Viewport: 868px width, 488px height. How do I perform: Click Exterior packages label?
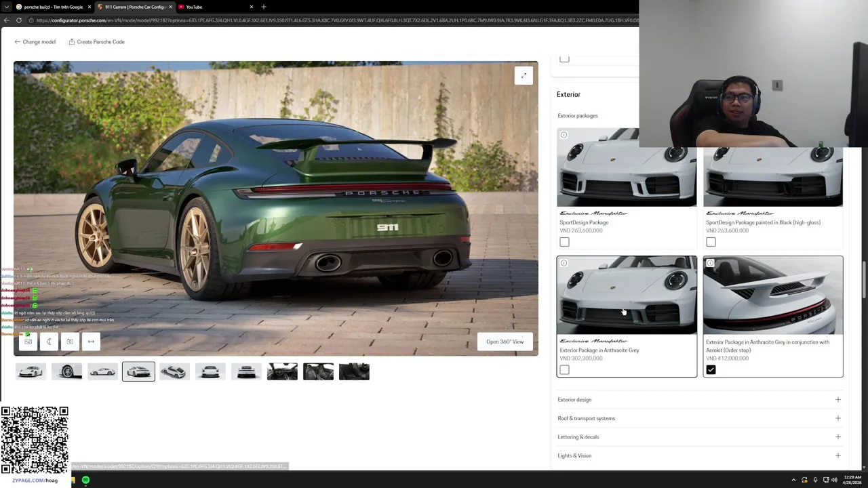point(578,116)
